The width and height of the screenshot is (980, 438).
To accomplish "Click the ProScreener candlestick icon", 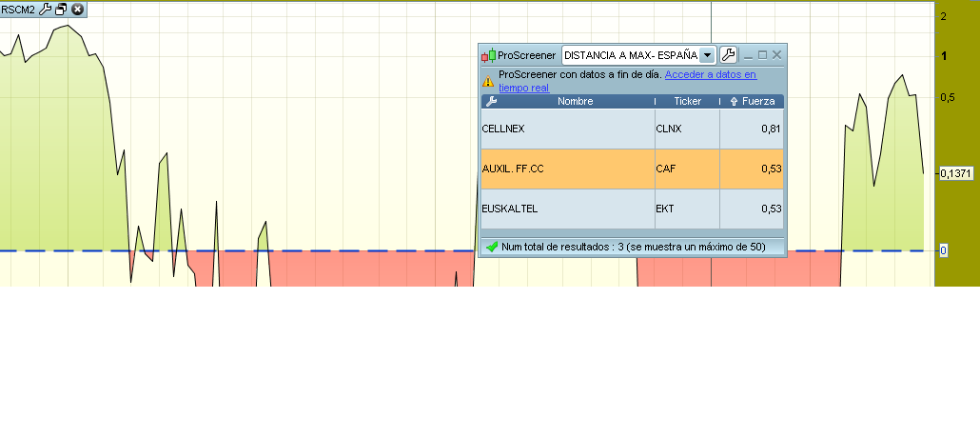I will (489, 55).
